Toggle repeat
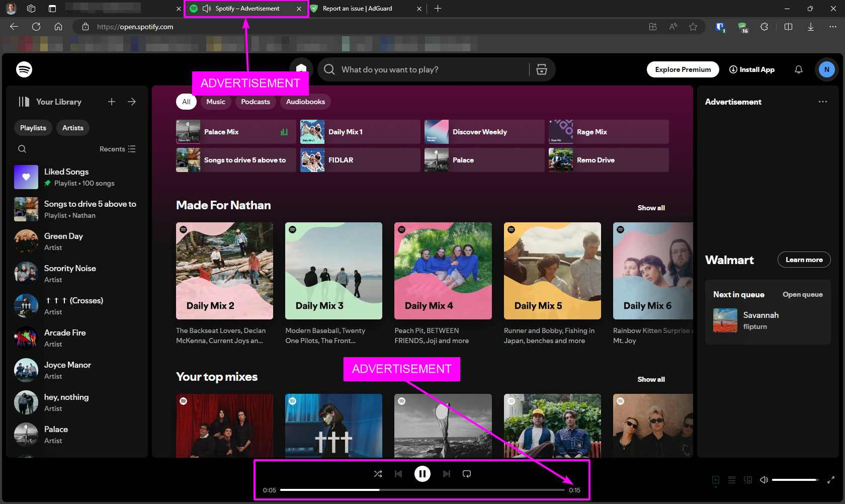Image resolution: width=845 pixels, height=504 pixels. coord(467,474)
